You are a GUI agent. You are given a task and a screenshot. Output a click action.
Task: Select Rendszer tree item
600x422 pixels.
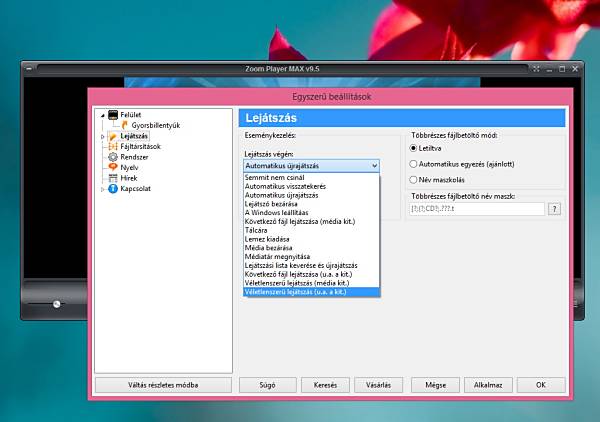tap(134, 157)
